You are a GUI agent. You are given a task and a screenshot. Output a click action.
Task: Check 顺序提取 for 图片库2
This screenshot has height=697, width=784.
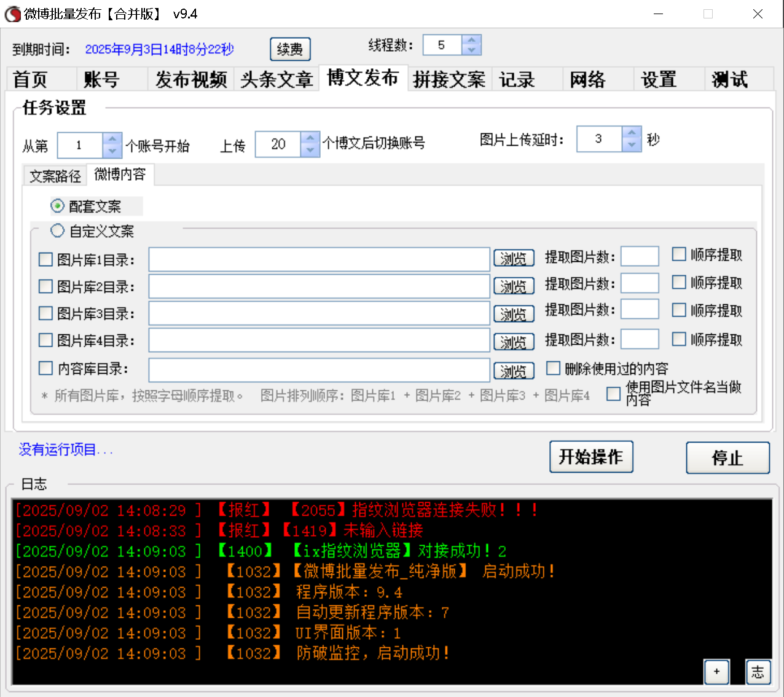click(x=678, y=282)
